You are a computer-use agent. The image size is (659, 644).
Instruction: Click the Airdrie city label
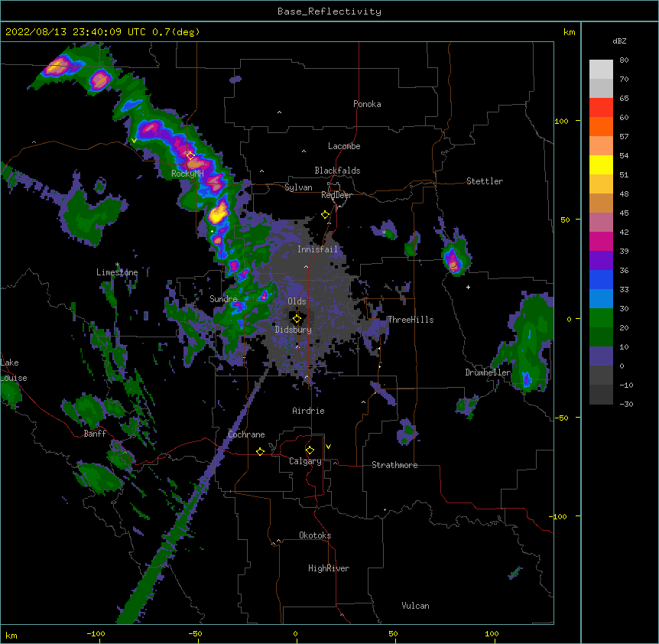click(x=309, y=411)
